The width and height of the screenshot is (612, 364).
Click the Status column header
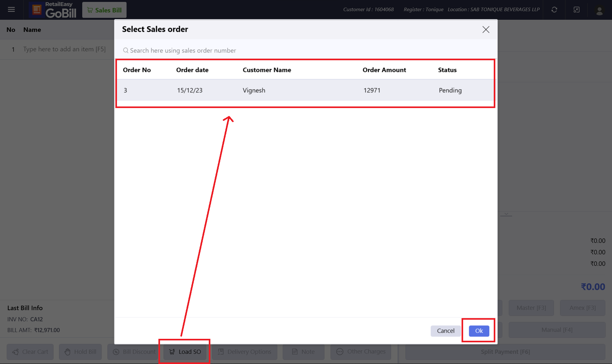(x=447, y=70)
